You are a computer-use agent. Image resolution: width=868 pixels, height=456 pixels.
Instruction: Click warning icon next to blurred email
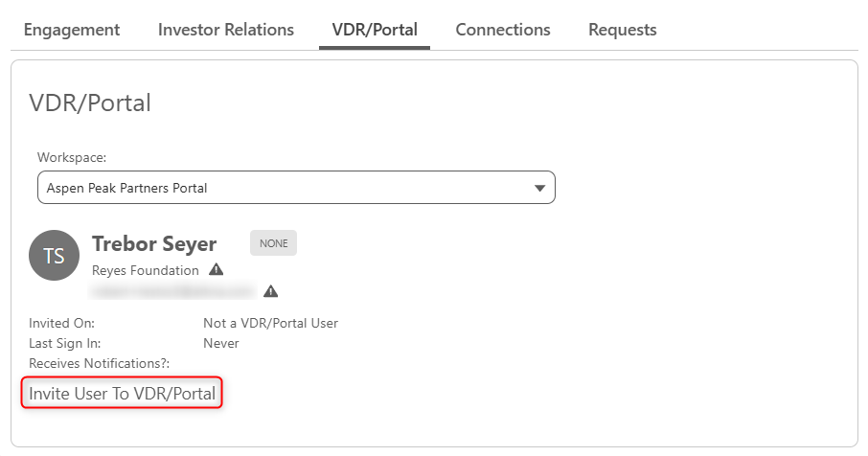(x=271, y=291)
